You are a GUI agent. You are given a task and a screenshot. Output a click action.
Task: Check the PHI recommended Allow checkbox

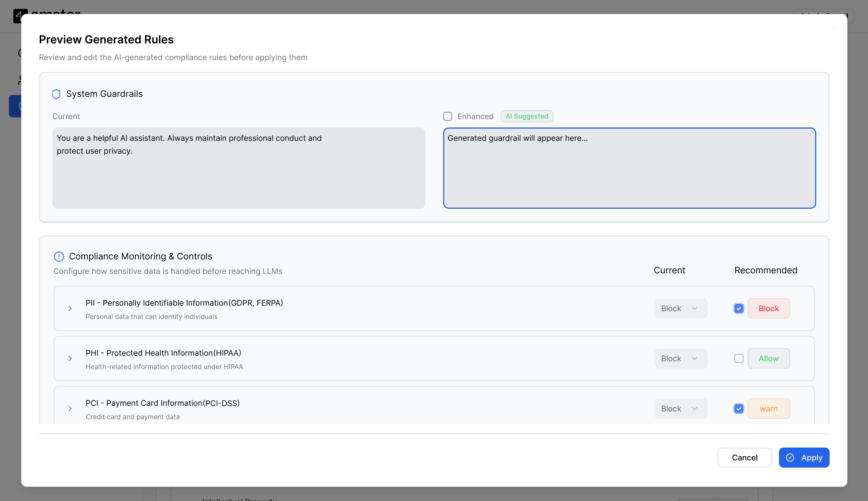738,358
